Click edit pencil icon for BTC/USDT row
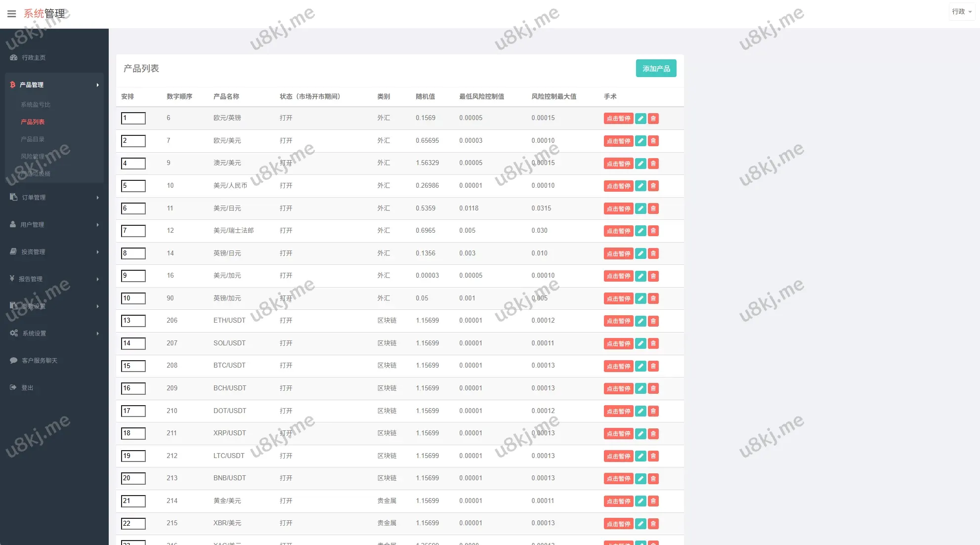980x545 pixels. point(640,366)
